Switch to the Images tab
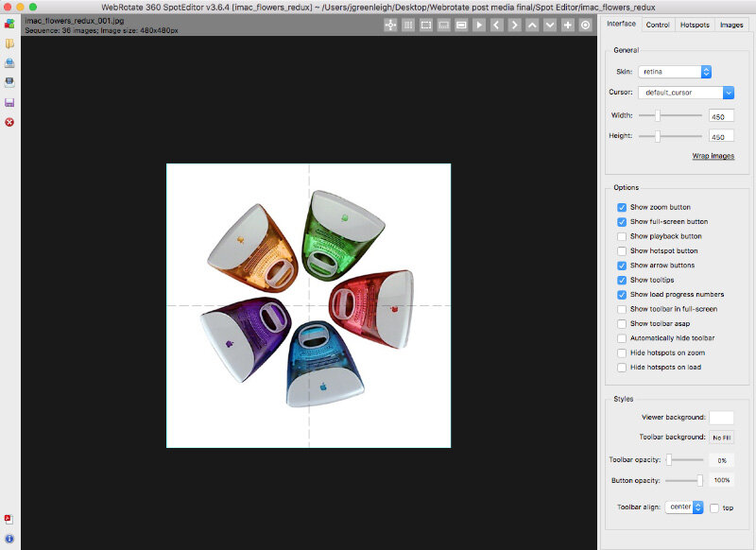756x550 pixels. tap(731, 25)
